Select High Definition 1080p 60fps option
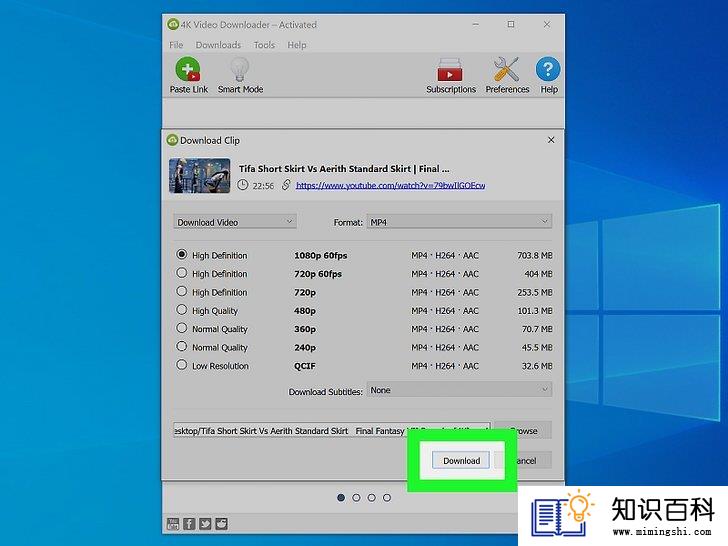The width and height of the screenshot is (728, 546). [x=182, y=254]
